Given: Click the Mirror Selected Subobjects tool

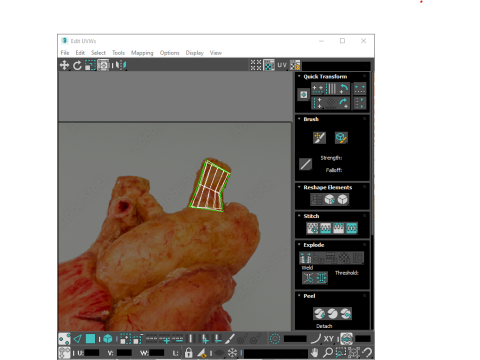Looking at the screenshot, I should (x=121, y=65).
